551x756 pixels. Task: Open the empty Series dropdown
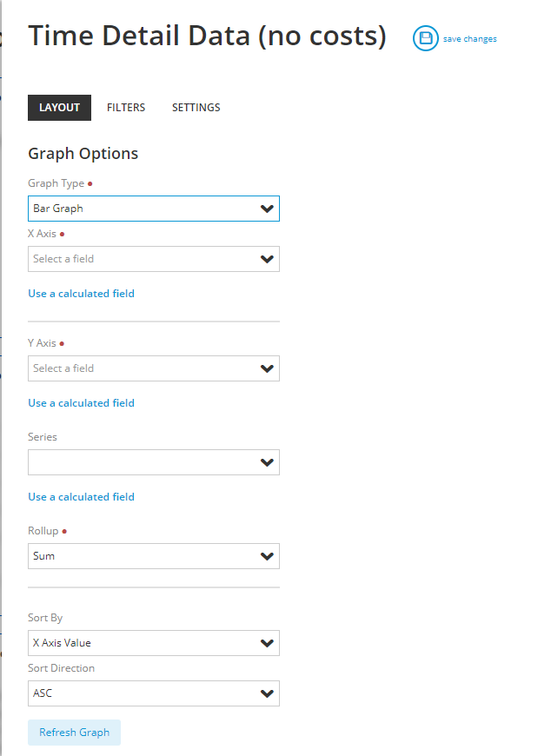coord(154,462)
